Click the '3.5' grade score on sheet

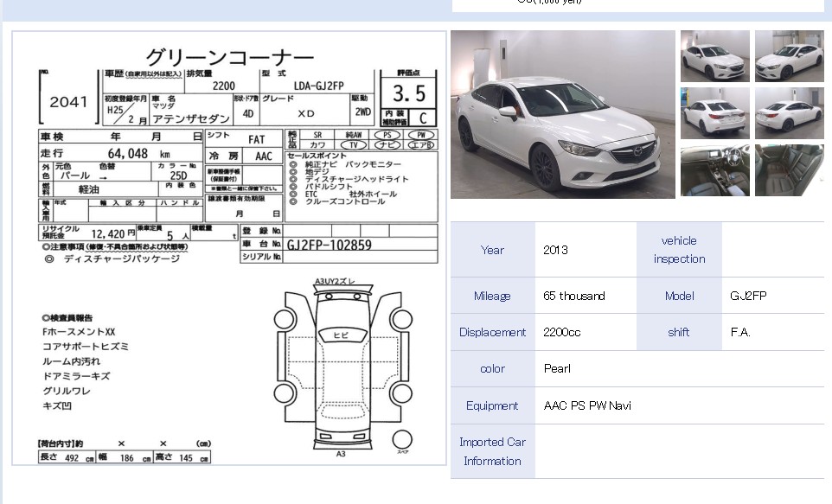coord(409,94)
